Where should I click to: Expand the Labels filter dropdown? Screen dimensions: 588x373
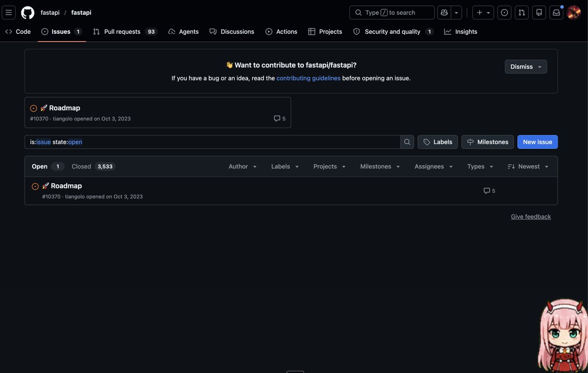pyautogui.click(x=285, y=166)
